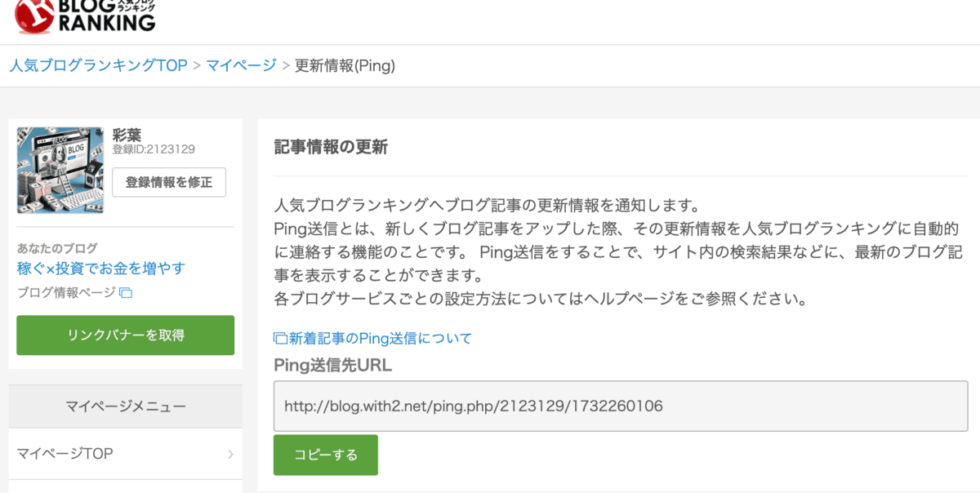Click the Blog Ranking logo
This screenshot has width=980, height=493.
(85, 16)
